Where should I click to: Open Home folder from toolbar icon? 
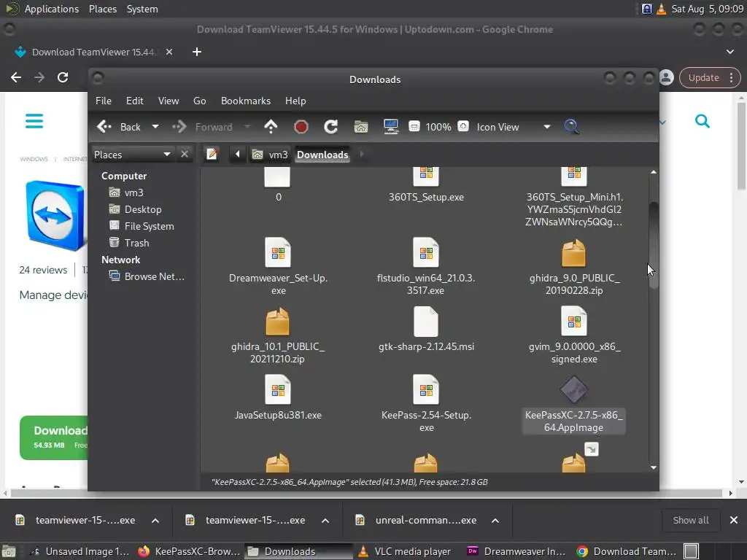tap(360, 127)
